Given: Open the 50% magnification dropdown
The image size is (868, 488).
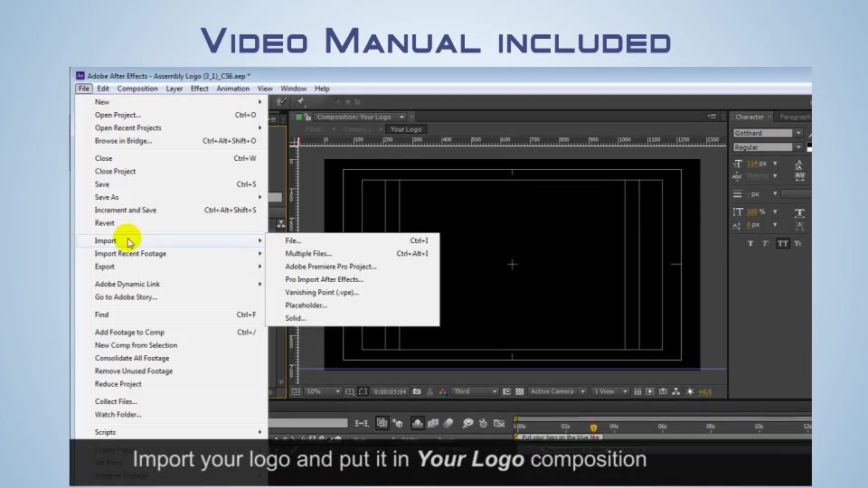Looking at the screenshot, I should [x=324, y=391].
